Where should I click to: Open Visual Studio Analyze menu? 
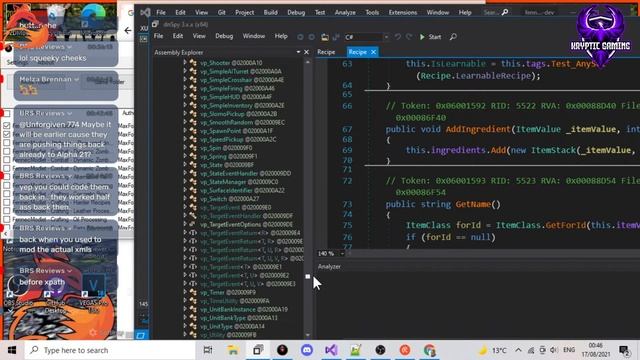(345, 13)
